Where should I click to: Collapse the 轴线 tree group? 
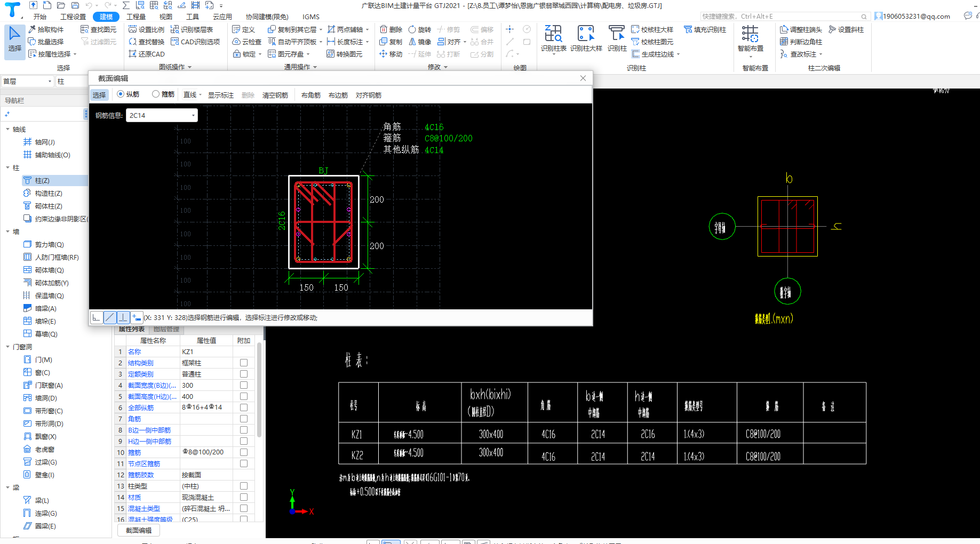pyautogui.click(x=7, y=129)
